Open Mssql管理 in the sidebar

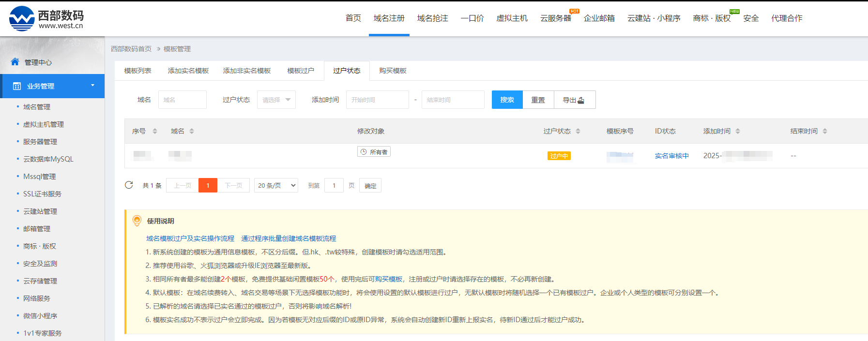click(x=40, y=177)
